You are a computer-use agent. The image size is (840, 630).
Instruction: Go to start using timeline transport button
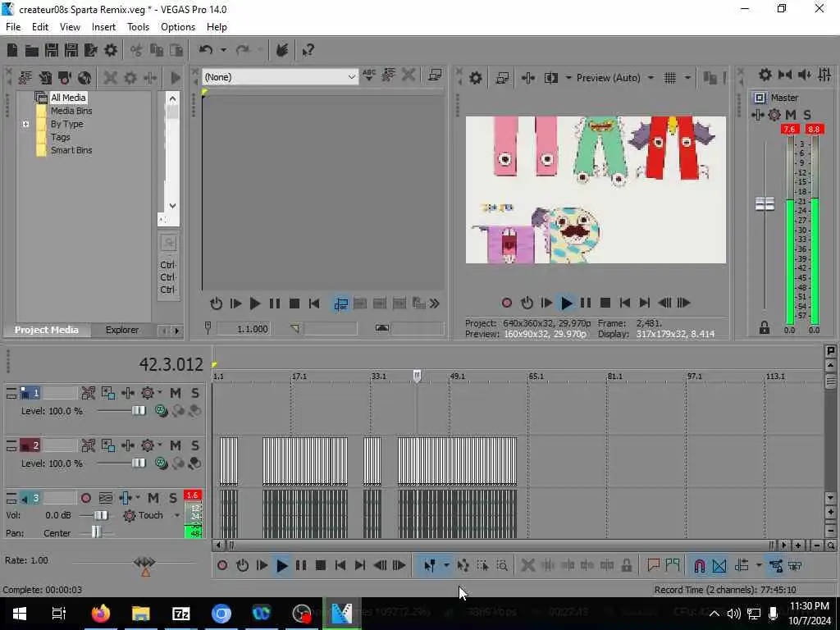tap(340, 565)
